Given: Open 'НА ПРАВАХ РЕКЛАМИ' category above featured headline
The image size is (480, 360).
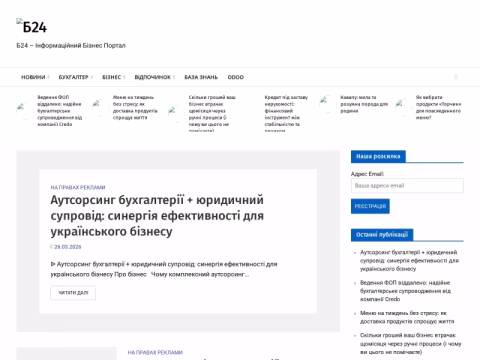Looking at the screenshot, I should coord(78,187).
